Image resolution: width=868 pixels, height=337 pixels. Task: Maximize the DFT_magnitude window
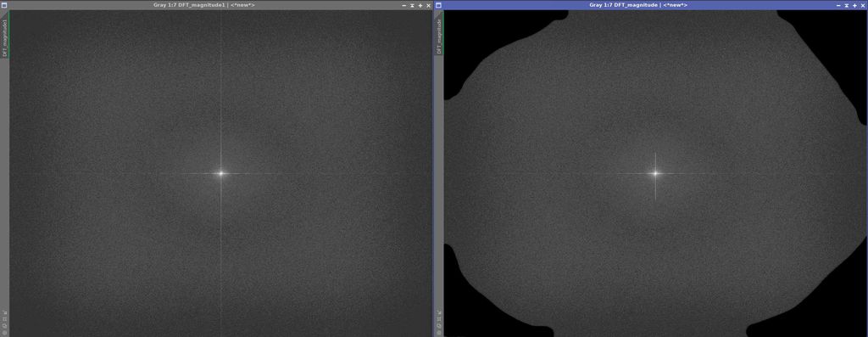point(854,5)
